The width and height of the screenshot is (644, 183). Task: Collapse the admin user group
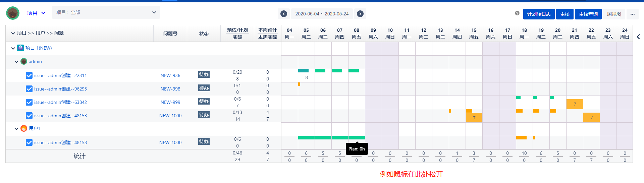[x=16, y=62]
